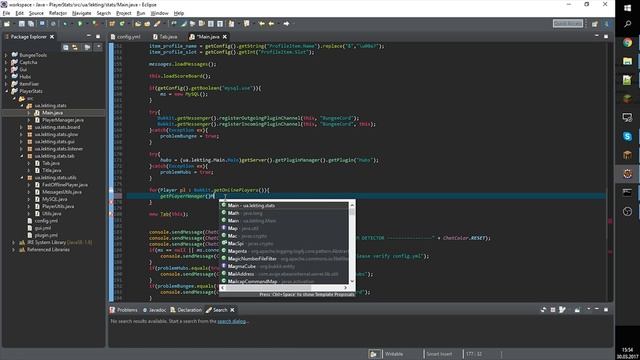Open the Window menu
This screenshot has height=360, width=640.
(159, 13)
